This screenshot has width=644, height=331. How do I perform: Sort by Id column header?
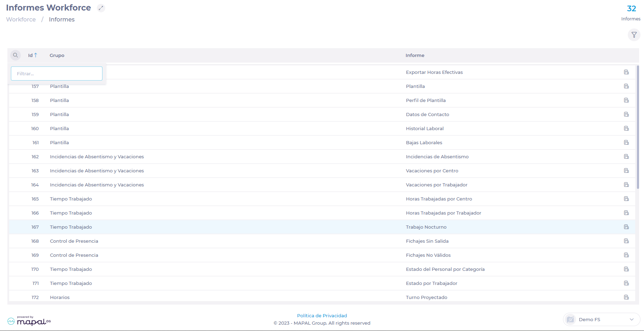click(32, 55)
